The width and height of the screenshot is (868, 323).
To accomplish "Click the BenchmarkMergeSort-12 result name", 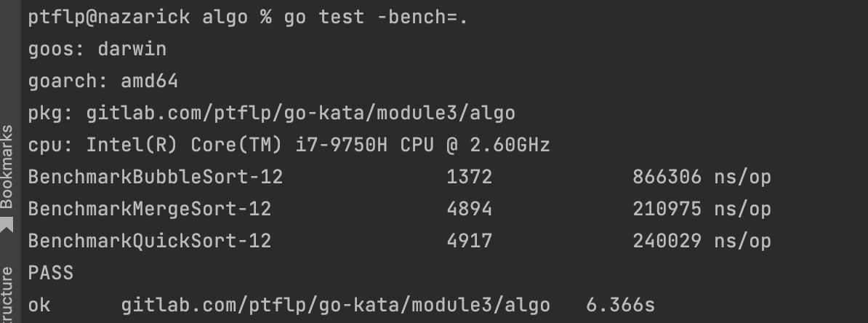I will (x=149, y=209).
